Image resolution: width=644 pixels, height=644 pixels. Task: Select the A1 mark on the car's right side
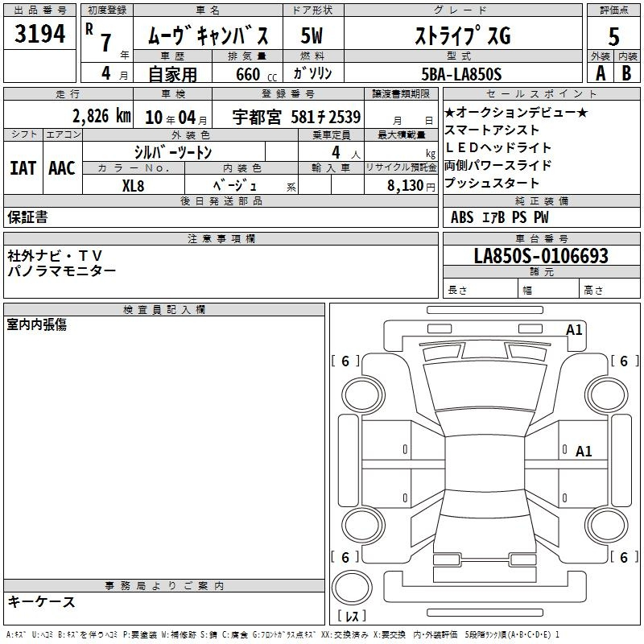584,452
